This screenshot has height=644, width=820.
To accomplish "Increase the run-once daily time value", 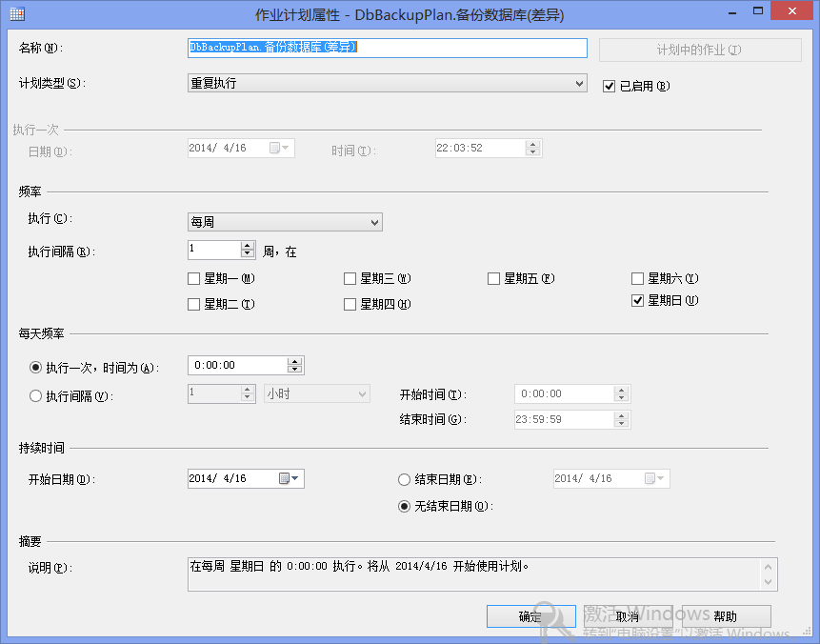I will click(x=295, y=361).
